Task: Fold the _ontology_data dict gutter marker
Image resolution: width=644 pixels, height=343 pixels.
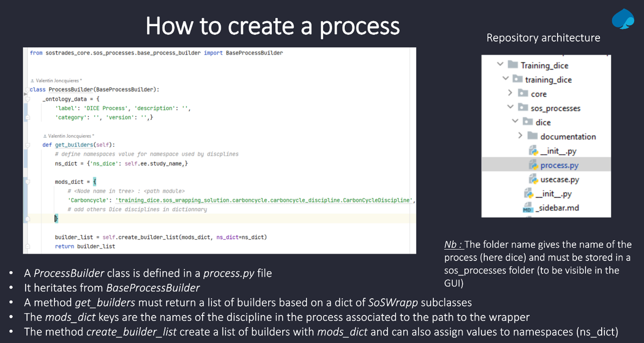Action: pos(27,99)
